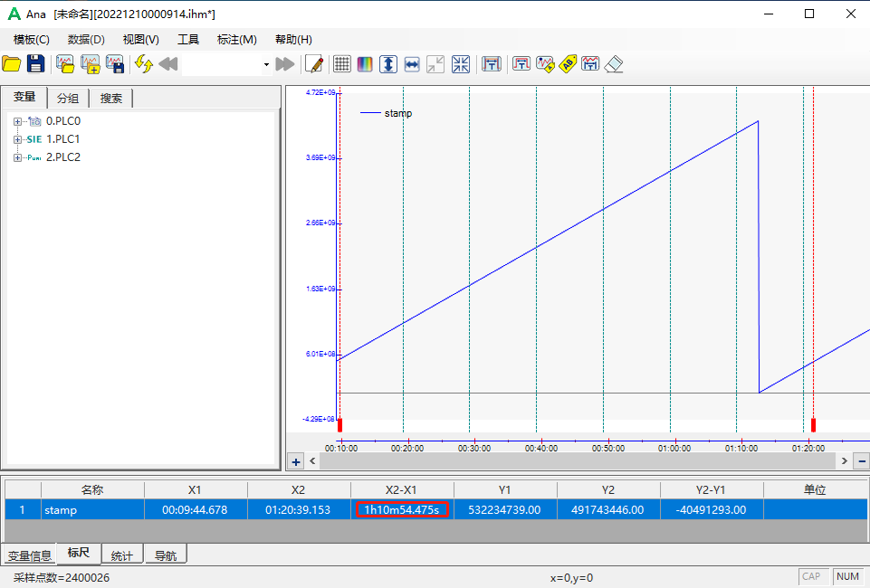Screen dimensions: 870x588
Task: Click the chart horizontal scrollbar track
Action: click(578, 461)
